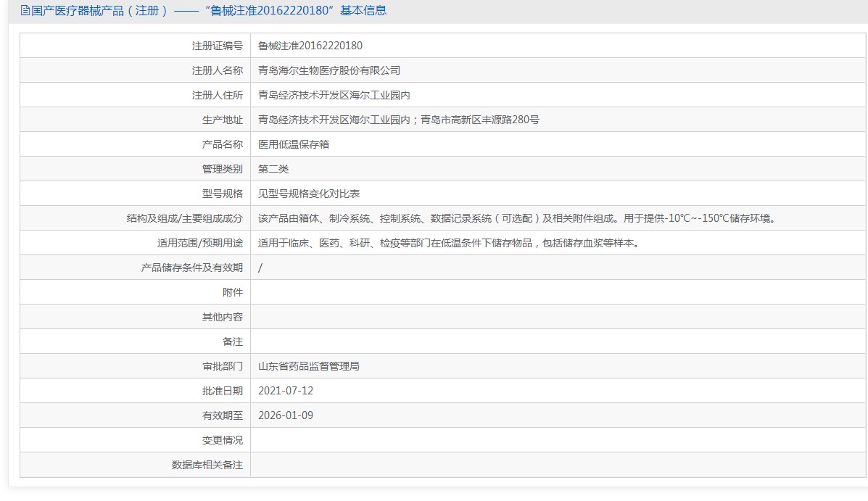Select the structure description starting 该产品由箱体
Screen dimensions: 868x501
pos(518,218)
